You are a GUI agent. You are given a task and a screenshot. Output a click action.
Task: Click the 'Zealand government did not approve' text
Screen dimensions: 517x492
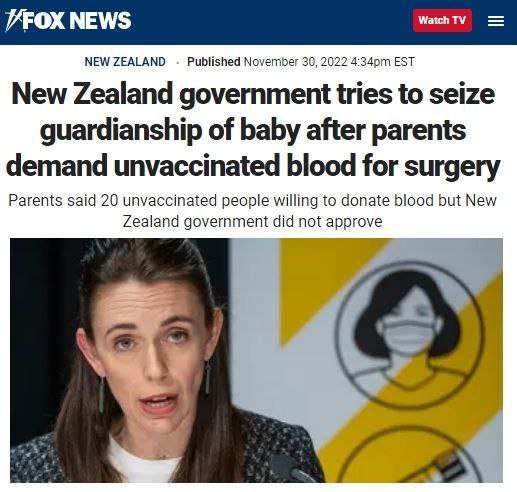[x=253, y=221]
